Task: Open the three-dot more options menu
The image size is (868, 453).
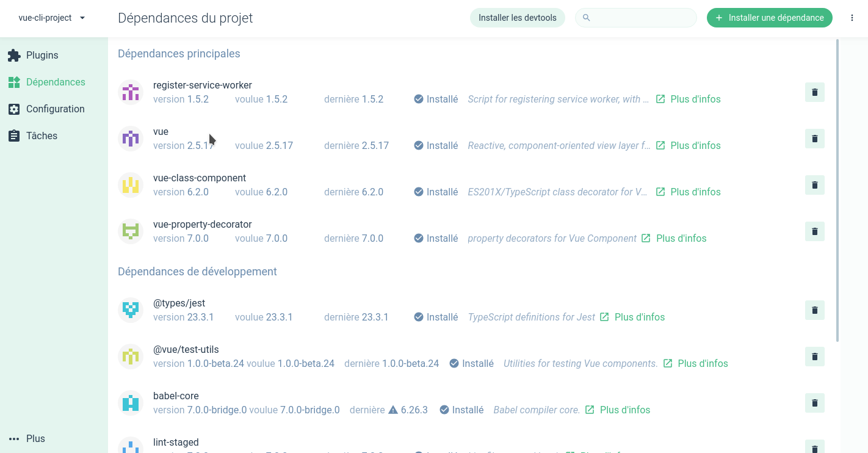Action: pos(852,18)
